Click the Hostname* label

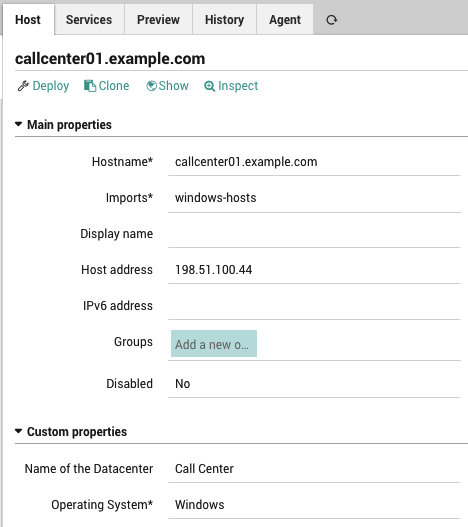(122, 162)
